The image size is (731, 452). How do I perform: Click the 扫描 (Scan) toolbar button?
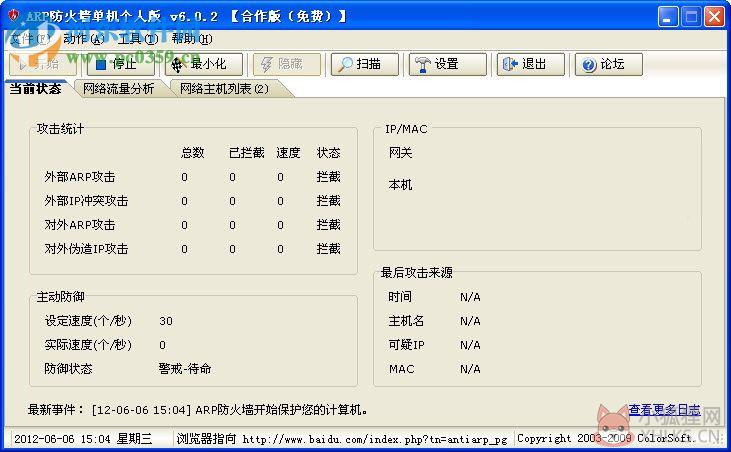[x=365, y=64]
